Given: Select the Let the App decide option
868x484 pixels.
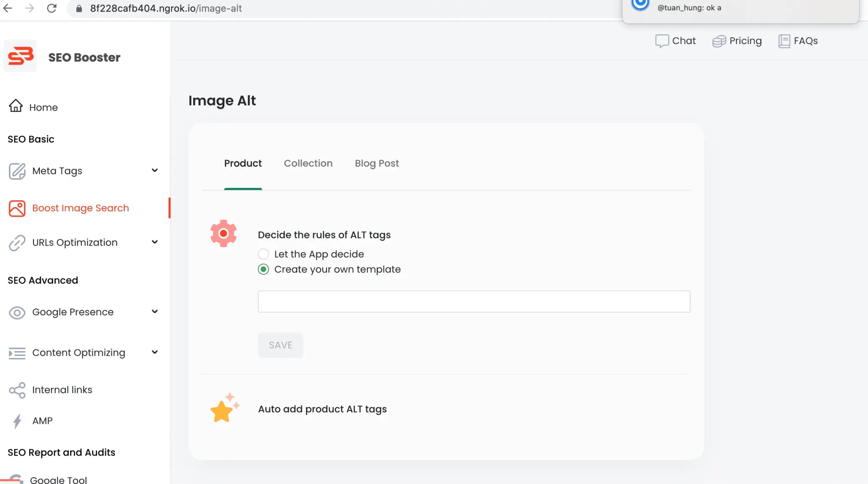Looking at the screenshot, I should point(263,254).
